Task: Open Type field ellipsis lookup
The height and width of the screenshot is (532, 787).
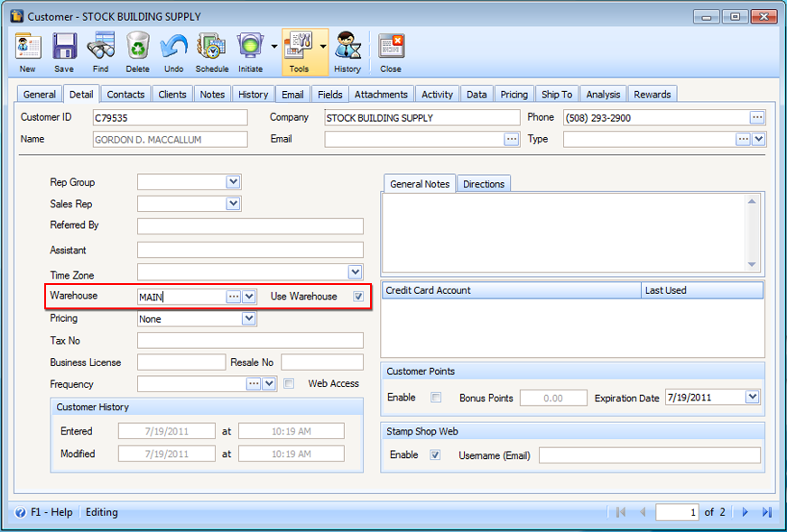Action: [x=743, y=139]
